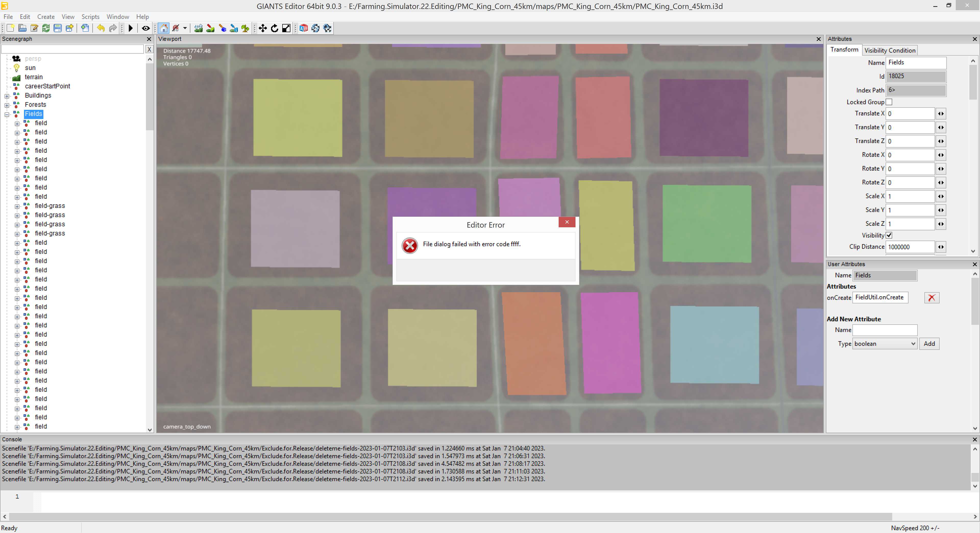Viewport: 980px width, 533px height.
Task: Click the terrain sculpt mode icon
Action: [198, 28]
